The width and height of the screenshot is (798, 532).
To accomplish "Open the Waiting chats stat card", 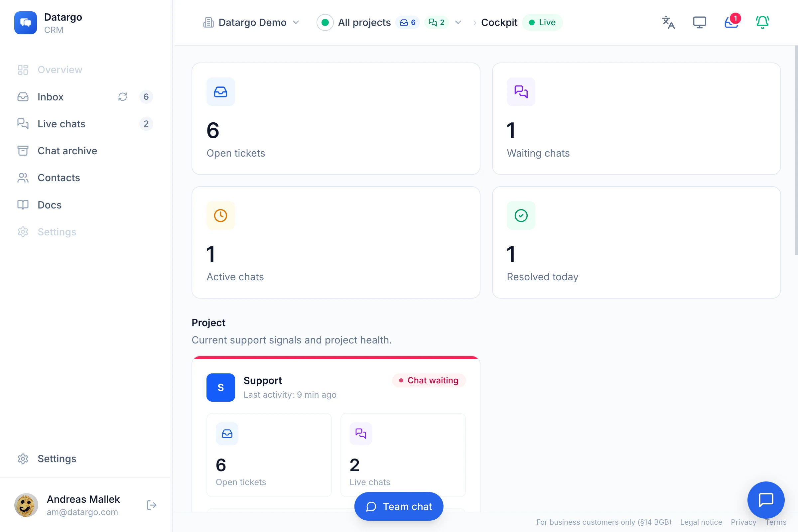I will 636,119.
